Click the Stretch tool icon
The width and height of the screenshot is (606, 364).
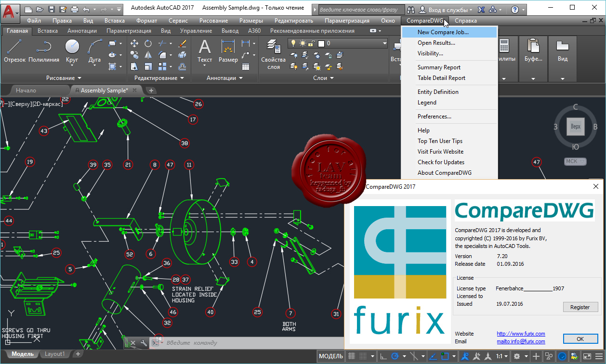pyautogui.click(x=134, y=66)
